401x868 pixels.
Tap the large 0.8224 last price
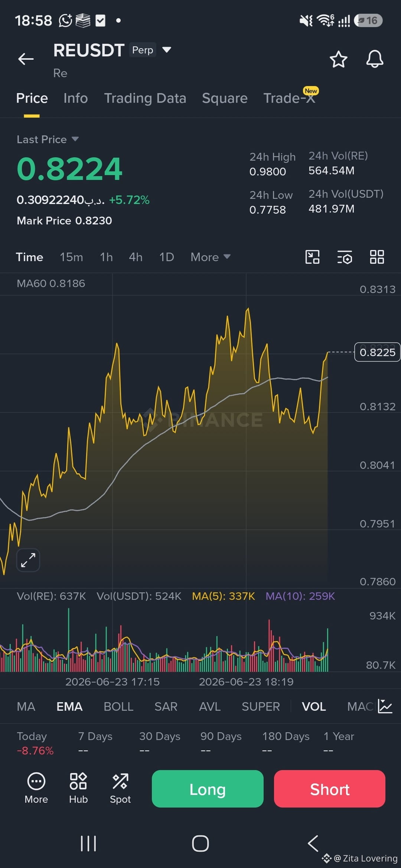69,169
